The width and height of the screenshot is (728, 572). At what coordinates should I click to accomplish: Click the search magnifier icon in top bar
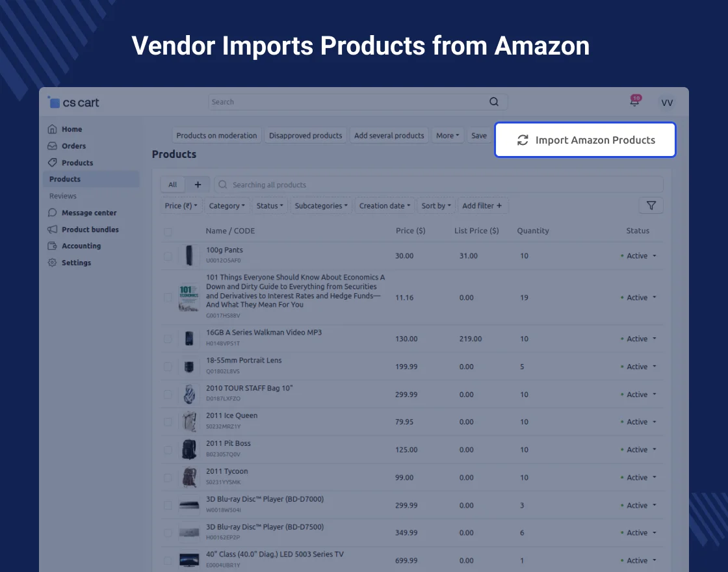494,102
